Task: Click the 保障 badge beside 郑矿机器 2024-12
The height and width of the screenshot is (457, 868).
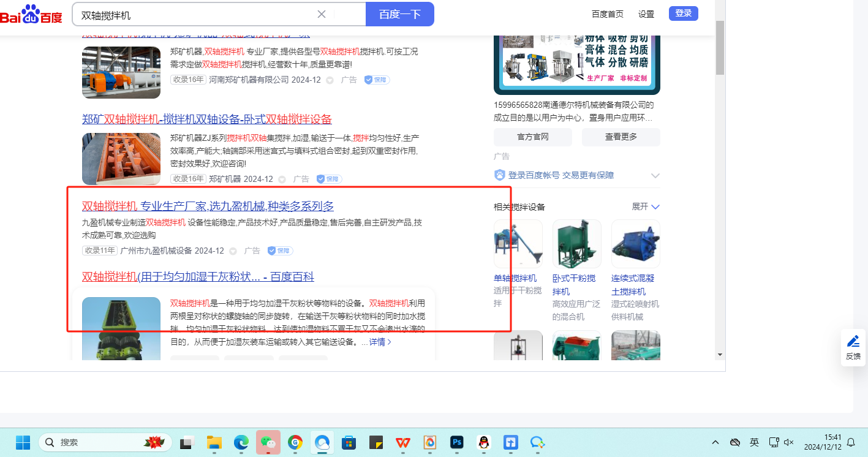Action: point(329,179)
